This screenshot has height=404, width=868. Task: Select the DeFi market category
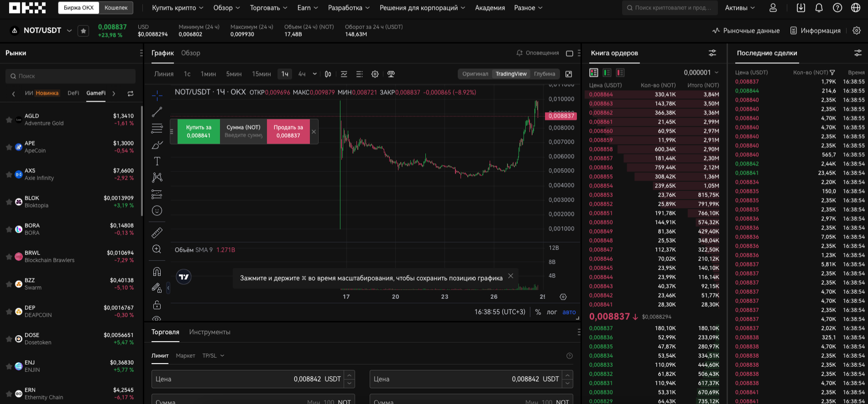point(73,93)
